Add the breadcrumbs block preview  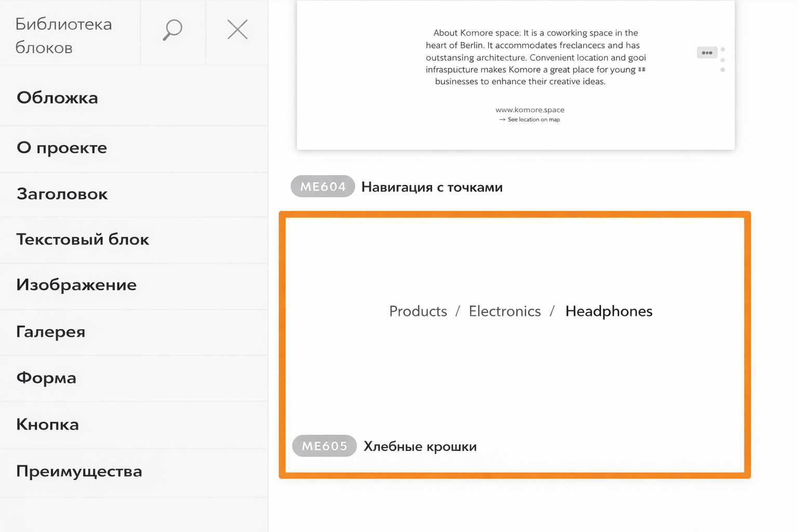tap(515, 344)
